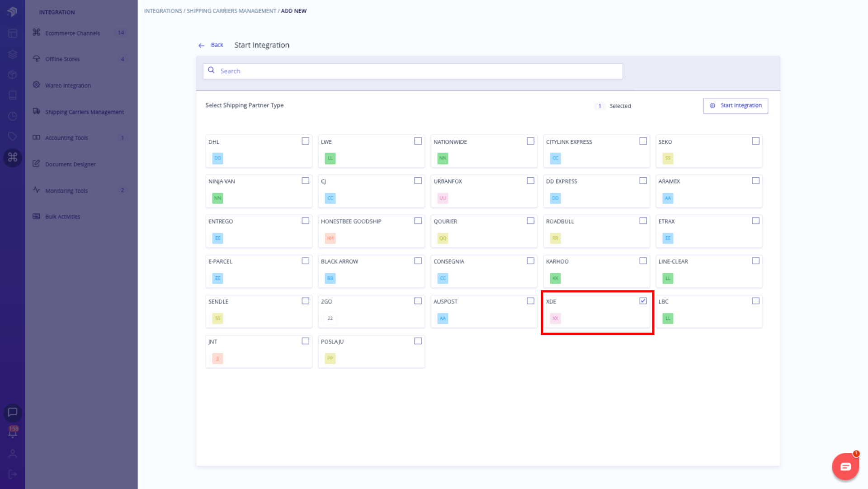868x489 pixels.
Task: Tick the Consegnia checkbox
Action: 531,261
